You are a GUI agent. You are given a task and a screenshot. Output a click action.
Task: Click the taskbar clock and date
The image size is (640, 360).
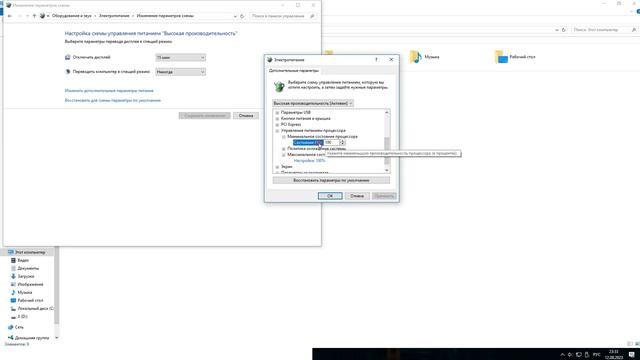613,354
